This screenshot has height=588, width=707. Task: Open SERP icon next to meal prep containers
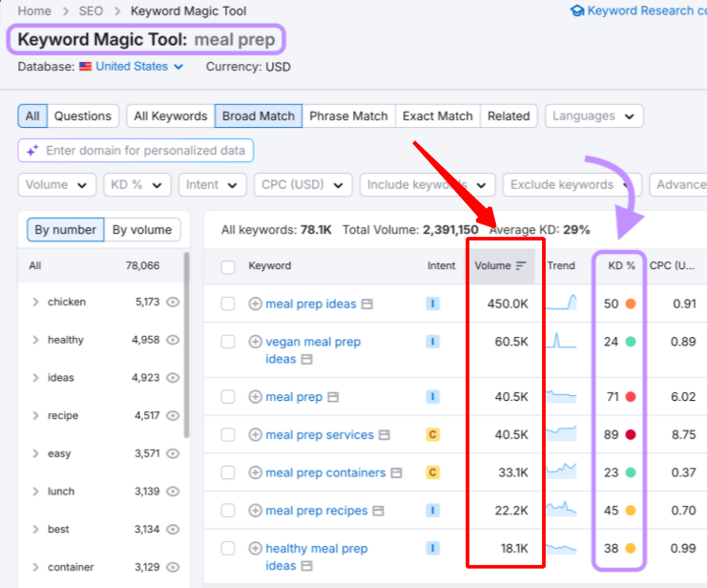[x=396, y=472]
